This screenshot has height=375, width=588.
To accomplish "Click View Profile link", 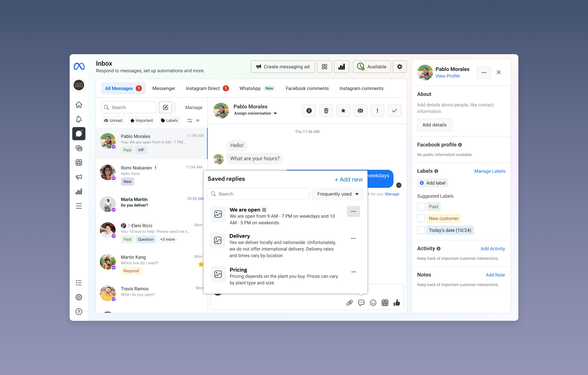I will [x=448, y=76].
